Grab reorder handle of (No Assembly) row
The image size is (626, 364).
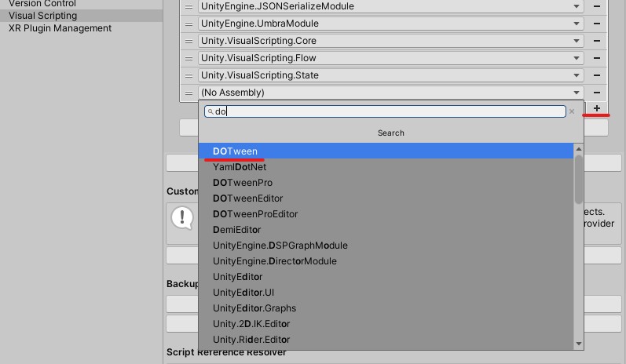[189, 93]
